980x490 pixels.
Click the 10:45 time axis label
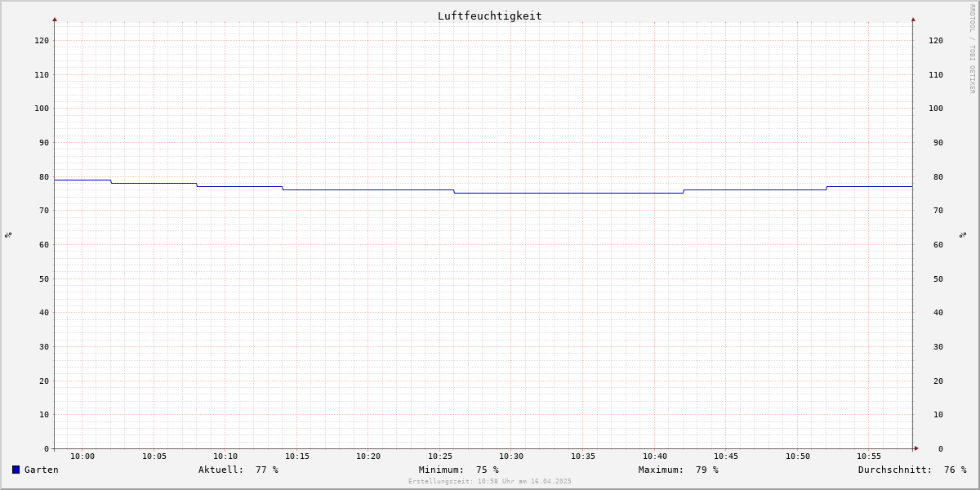726,457
